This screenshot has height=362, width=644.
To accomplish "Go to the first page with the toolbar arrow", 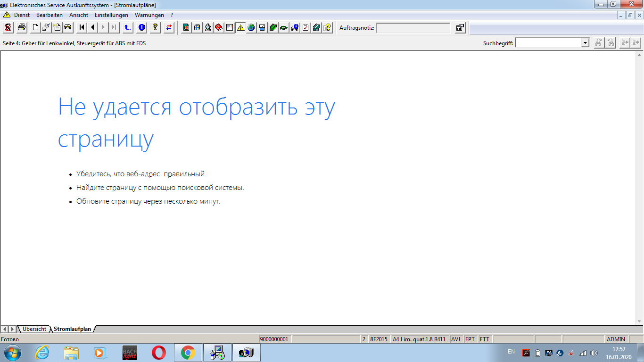I will coord(82,27).
